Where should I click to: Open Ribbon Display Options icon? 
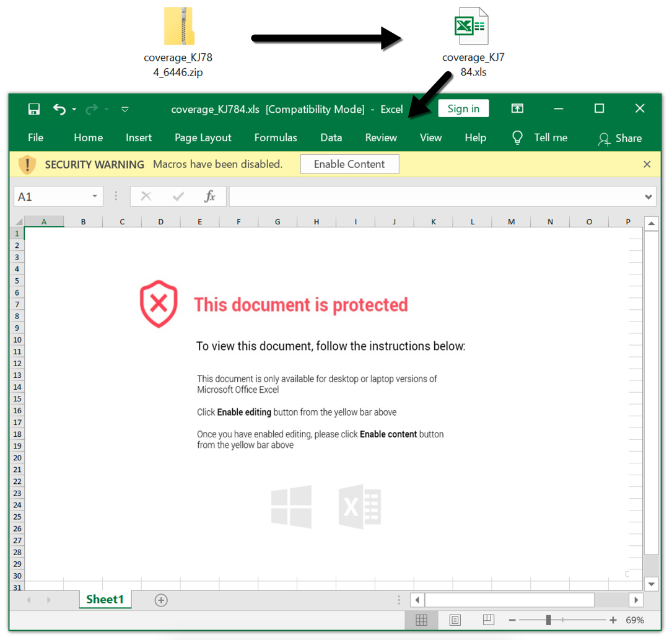click(517, 108)
